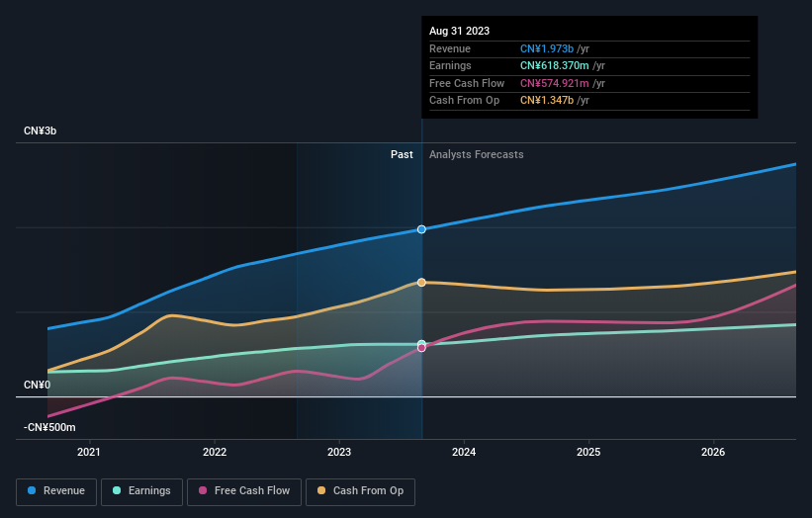Toggle the Revenue legend button
Viewport: 812px width, 518px height.
(x=56, y=491)
